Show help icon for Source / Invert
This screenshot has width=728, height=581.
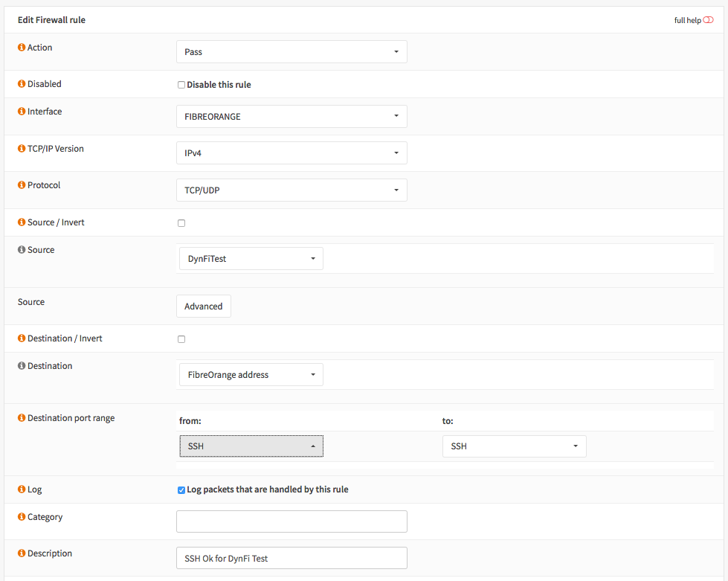(x=22, y=222)
